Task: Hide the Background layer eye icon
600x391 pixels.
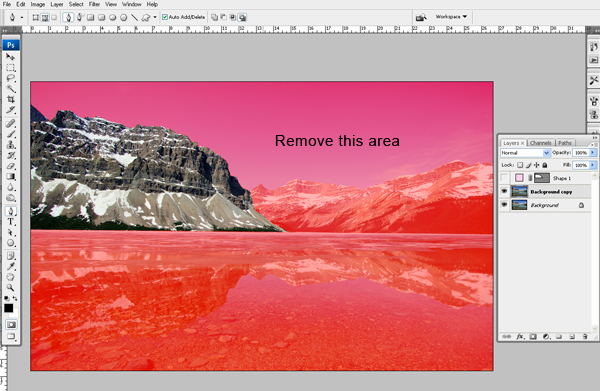Action: 504,205
